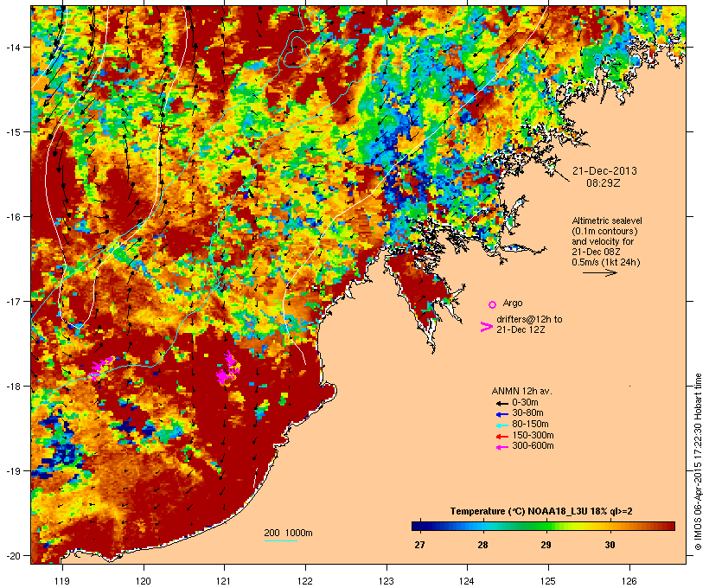Click the black 0-30m arrow in legend
The height and width of the screenshot is (588, 709).
[x=501, y=403]
